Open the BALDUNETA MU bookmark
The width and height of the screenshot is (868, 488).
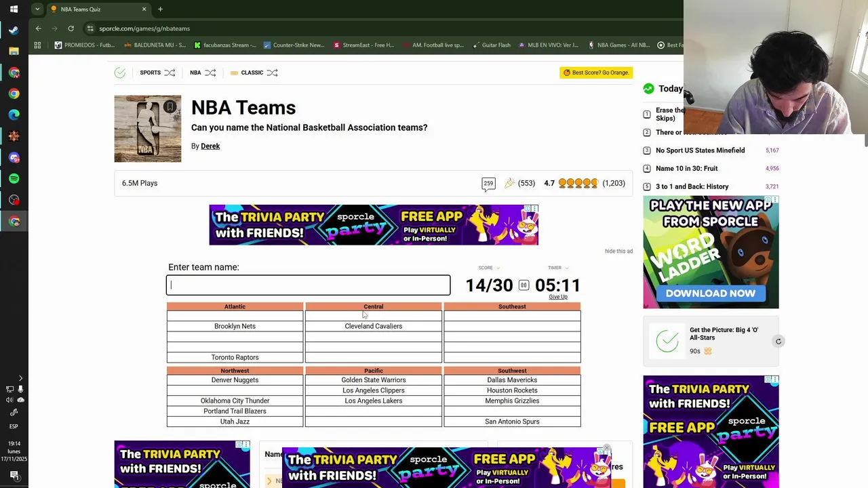tap(155, 45)
